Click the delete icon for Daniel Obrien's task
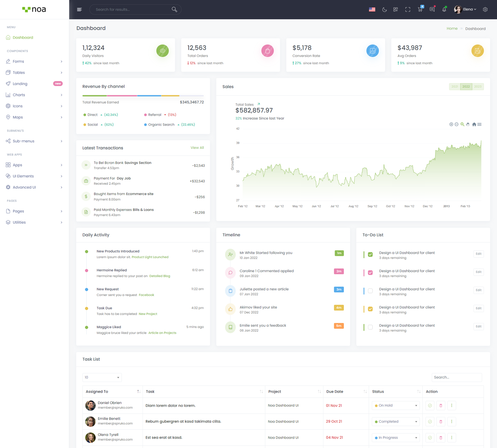 440,406
